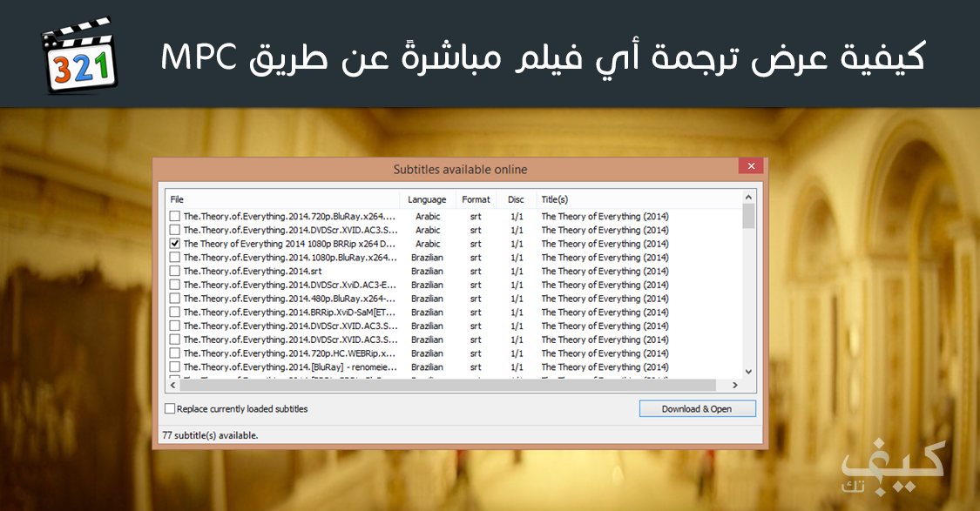Tick the 720p.HC.WEBRip subtitle checkbox

(x=175, y=353)
